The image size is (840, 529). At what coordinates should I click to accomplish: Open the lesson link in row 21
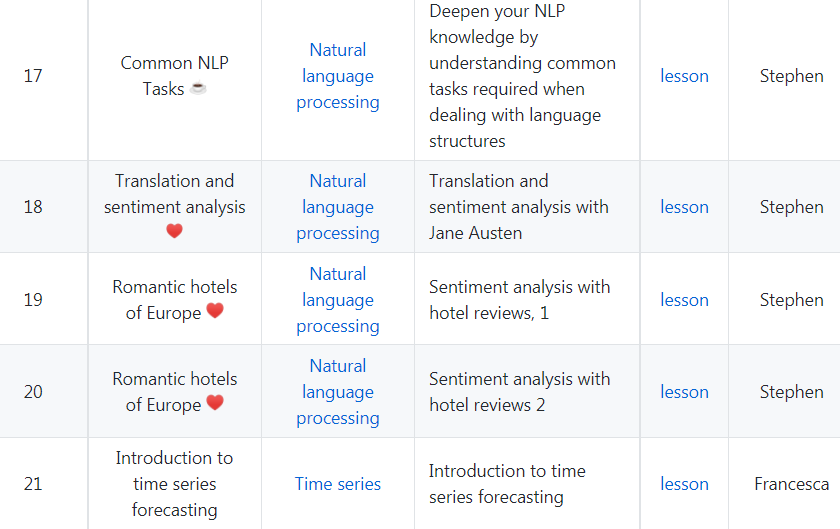coord(684,484)
